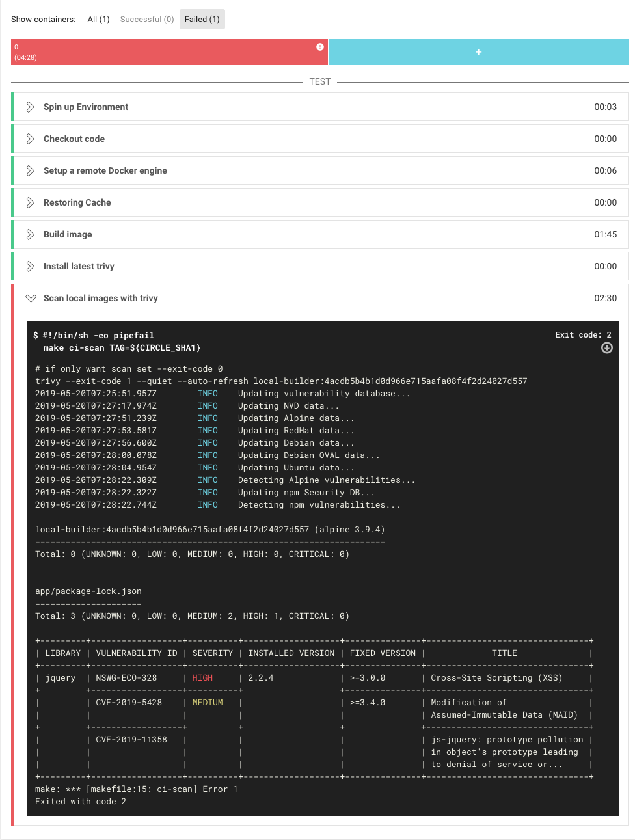
Task: Click the Checkout code step title
Action: (x=74, y=139)
